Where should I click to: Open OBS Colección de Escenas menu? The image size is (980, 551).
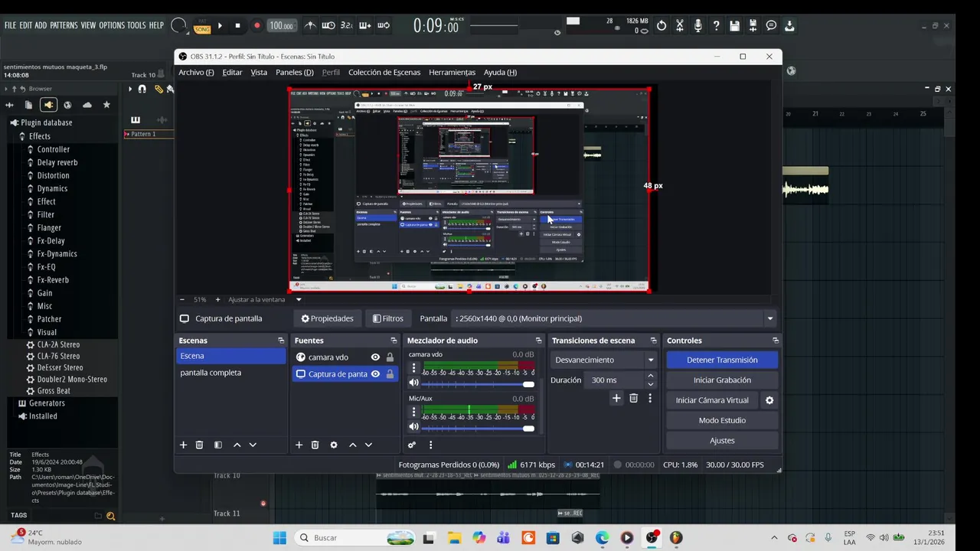tap(384, 72)
